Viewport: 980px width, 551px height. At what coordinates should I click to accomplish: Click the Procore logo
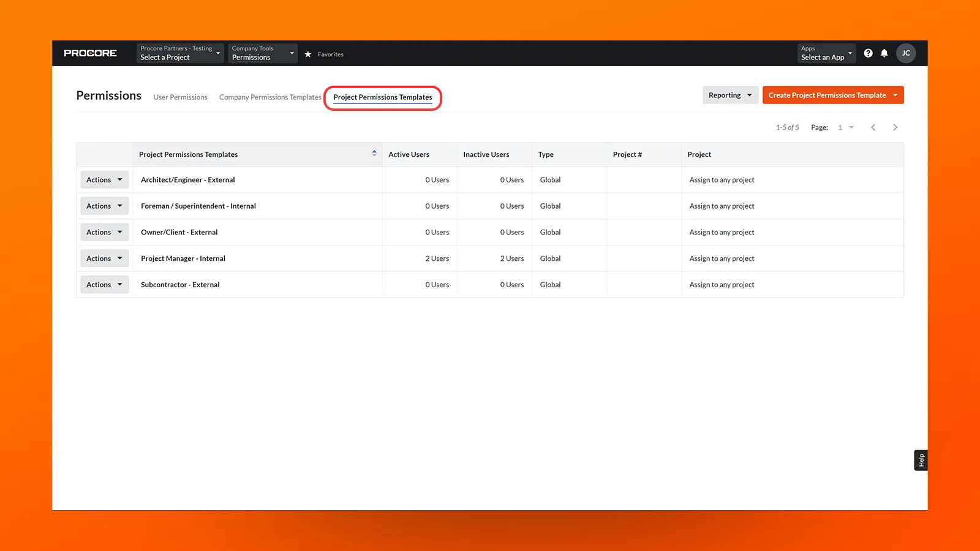(x=89, y=53)
